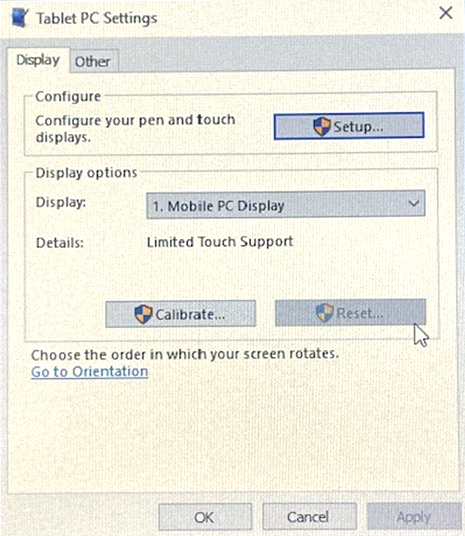Click the screen rotation order description text

[x=185, y=354]
